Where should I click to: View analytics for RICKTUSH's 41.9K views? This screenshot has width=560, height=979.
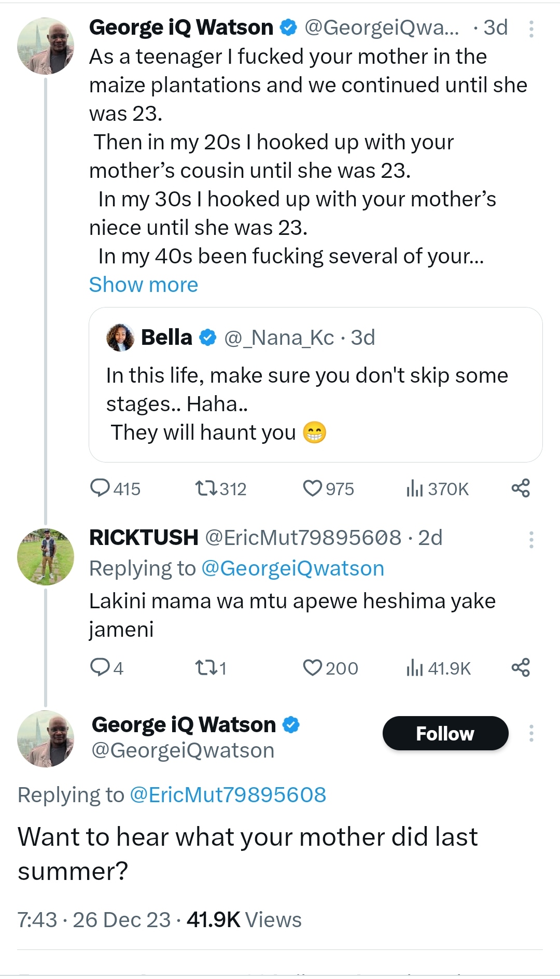tap(414, 667)
